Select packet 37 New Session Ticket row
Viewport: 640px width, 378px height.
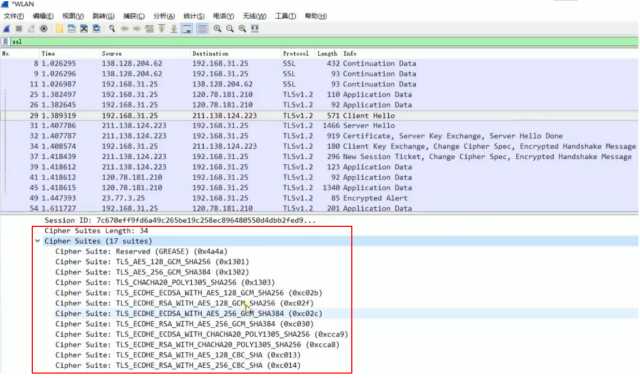click(319, 157)
